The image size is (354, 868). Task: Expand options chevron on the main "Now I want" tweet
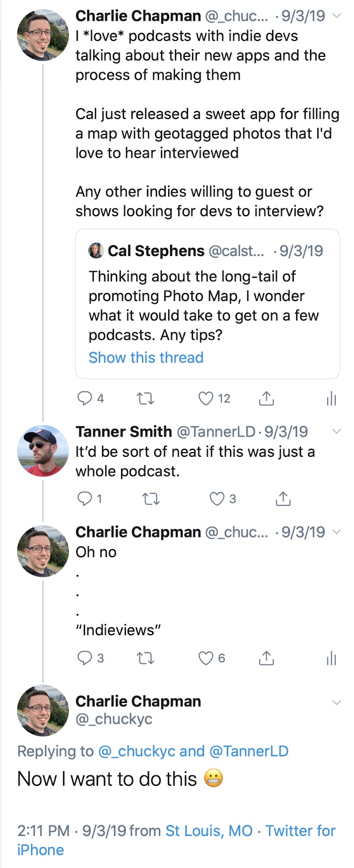pos(336,702)
